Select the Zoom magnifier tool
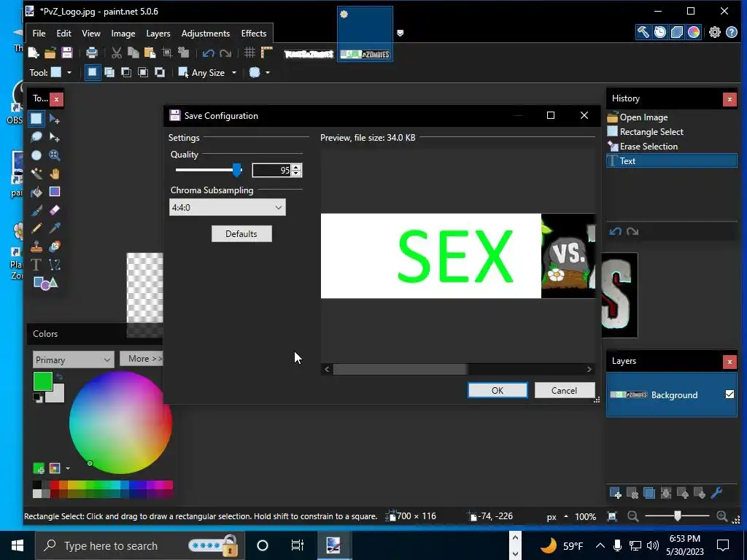747x560 pixels. tap(54, 155)
